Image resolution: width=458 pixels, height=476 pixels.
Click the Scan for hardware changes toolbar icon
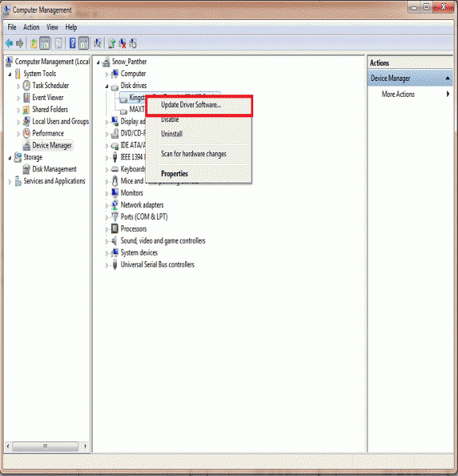[97, 43]
